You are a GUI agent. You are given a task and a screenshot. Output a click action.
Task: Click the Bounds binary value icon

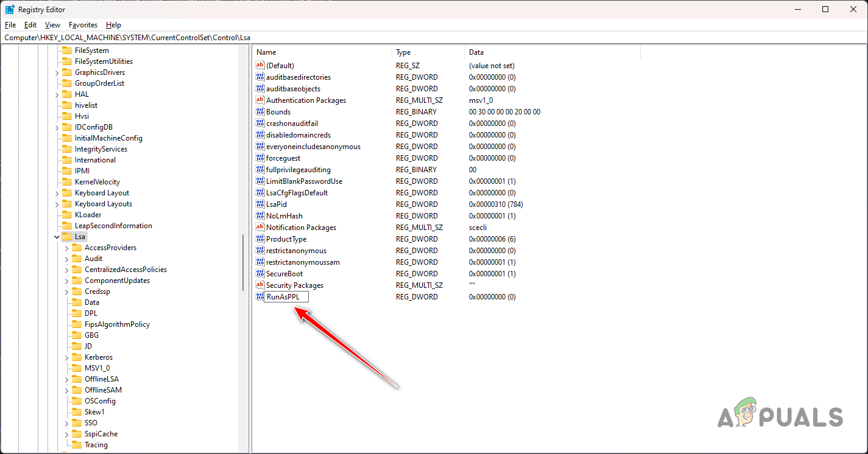click(x=260, y=112)
